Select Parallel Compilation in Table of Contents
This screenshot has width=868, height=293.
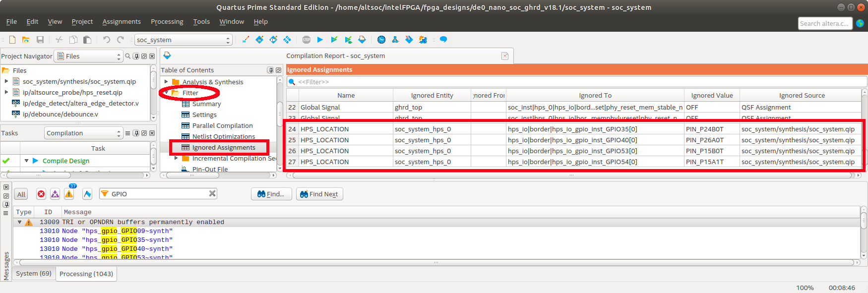point(222,126)
